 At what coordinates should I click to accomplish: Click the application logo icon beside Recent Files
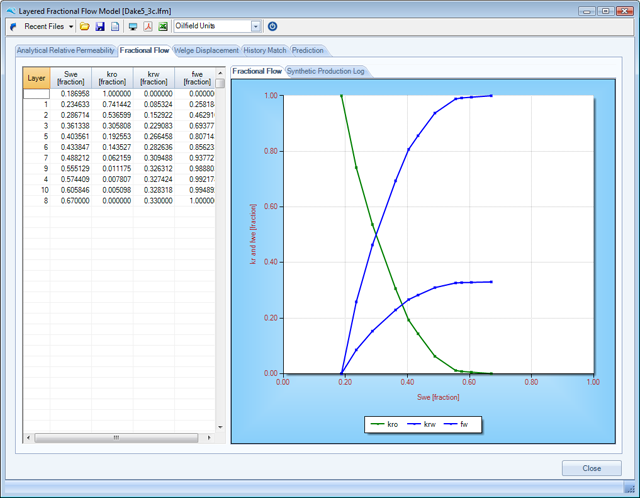[14, 27]
